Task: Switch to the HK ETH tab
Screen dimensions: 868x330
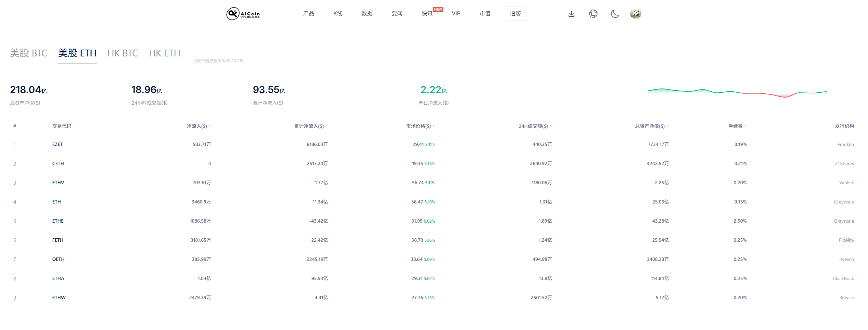Action: point(164,53)
